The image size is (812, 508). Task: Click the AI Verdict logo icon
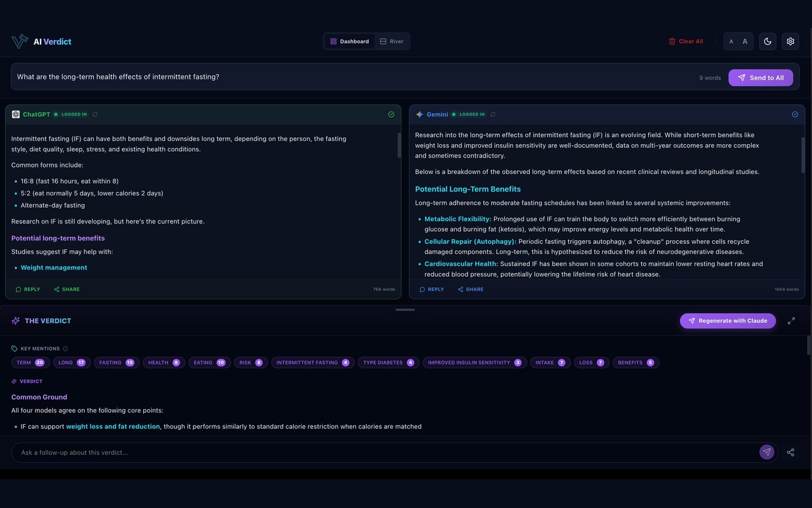point(20,41)
